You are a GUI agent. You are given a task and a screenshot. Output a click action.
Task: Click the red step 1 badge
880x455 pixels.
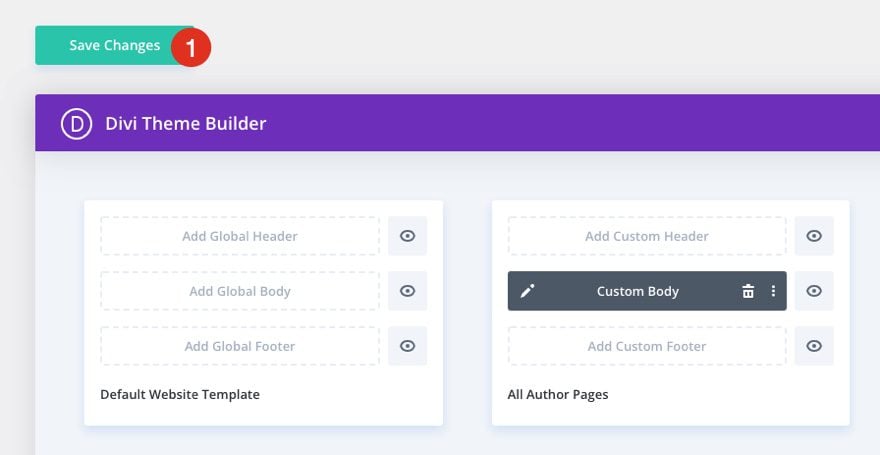(x=190, y=46)
